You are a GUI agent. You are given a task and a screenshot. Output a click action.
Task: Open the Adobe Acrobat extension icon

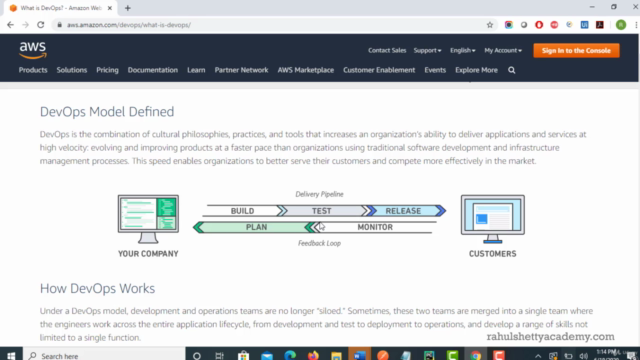click(600, 25)
